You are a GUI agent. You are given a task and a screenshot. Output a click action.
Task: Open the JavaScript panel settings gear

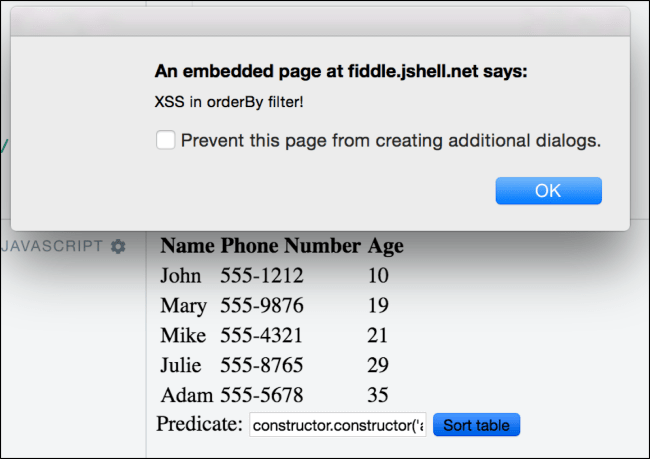(x=118, y=246)
